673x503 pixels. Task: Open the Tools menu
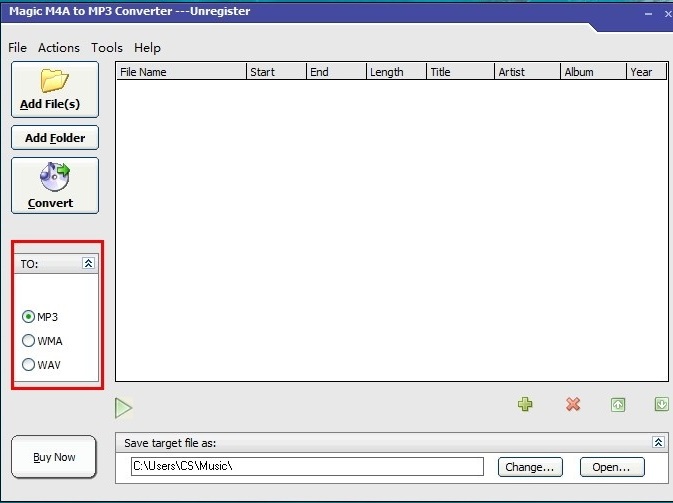coord(107,48)
